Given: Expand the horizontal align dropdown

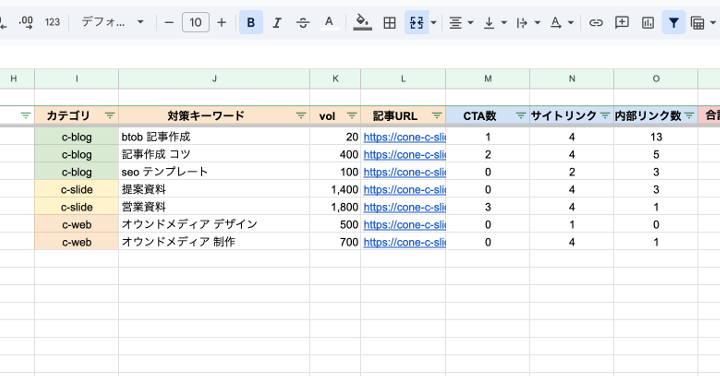Looking at the screenshot, I should pyautogui.click(x=470, y=22).
